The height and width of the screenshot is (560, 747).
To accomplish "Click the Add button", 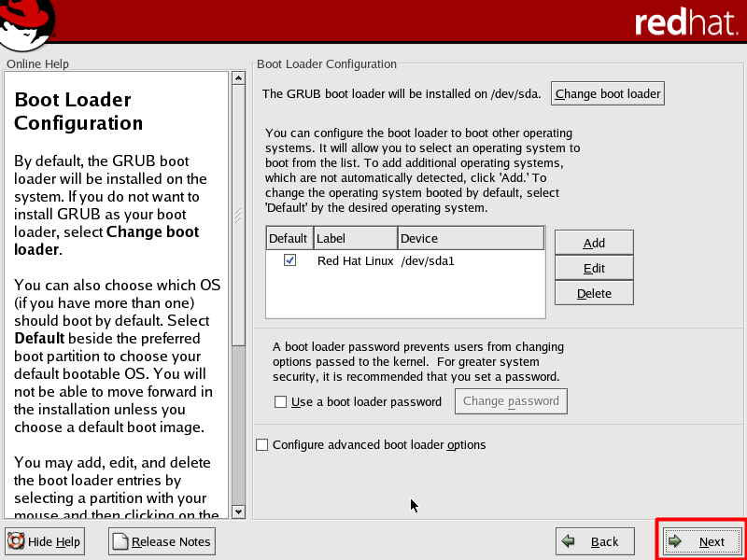I will (x=594, y=243).
